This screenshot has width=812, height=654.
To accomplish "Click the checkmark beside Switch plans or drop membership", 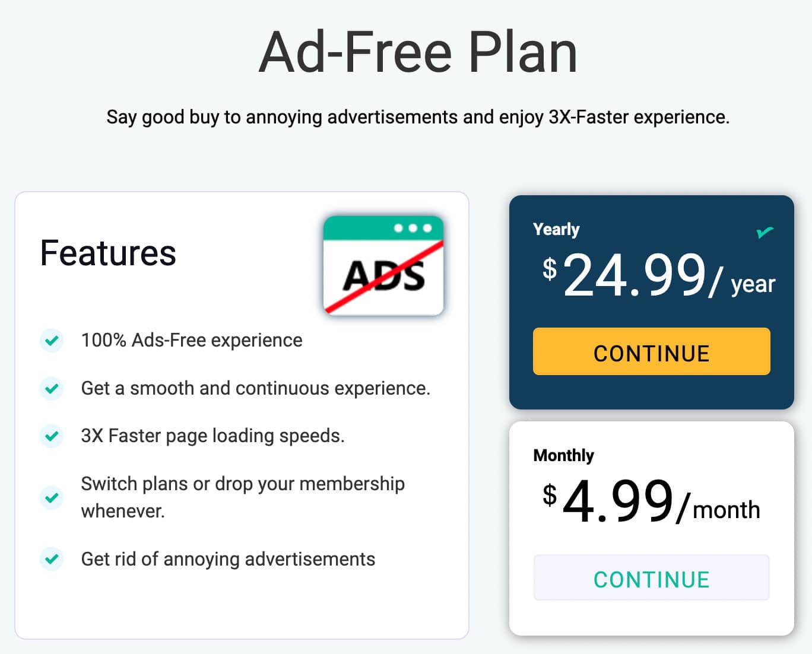I will click(52, 497).
